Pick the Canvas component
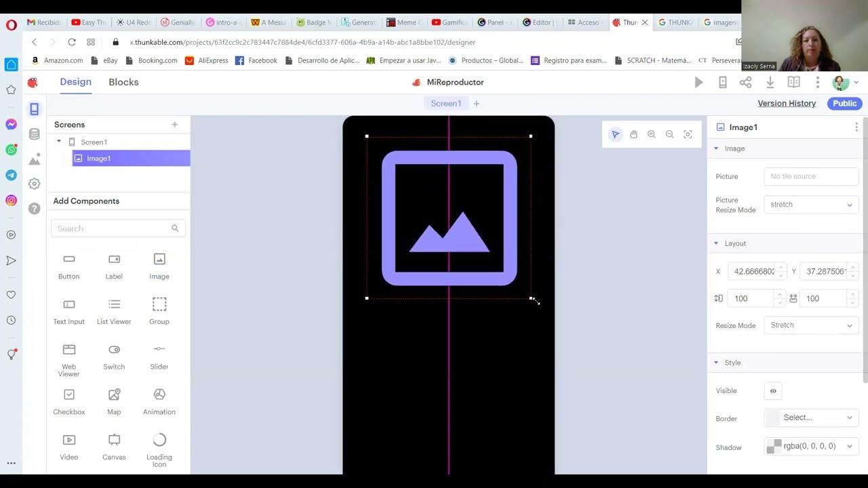This screenshot has width=868, height=488. [114, 447]
